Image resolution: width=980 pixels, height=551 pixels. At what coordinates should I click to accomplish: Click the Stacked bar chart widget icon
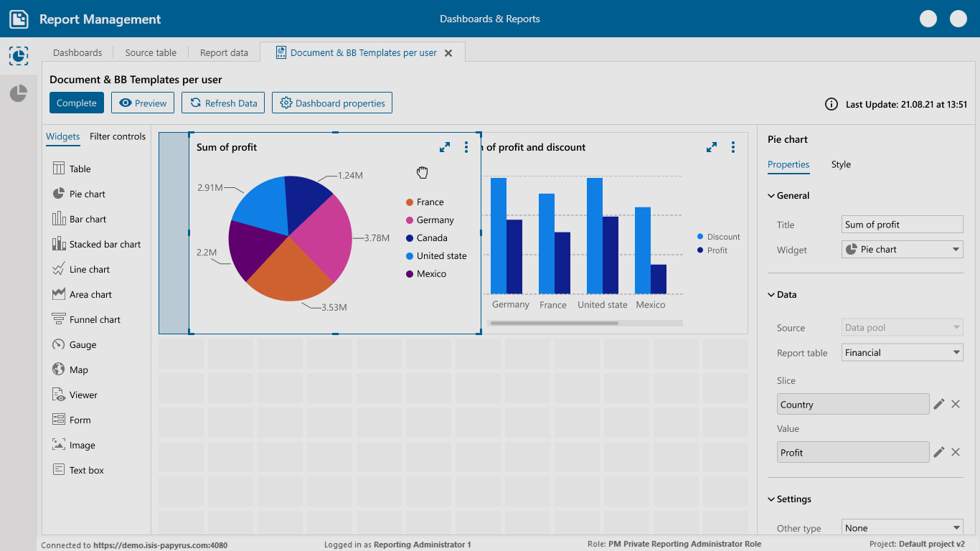(59, 245)
